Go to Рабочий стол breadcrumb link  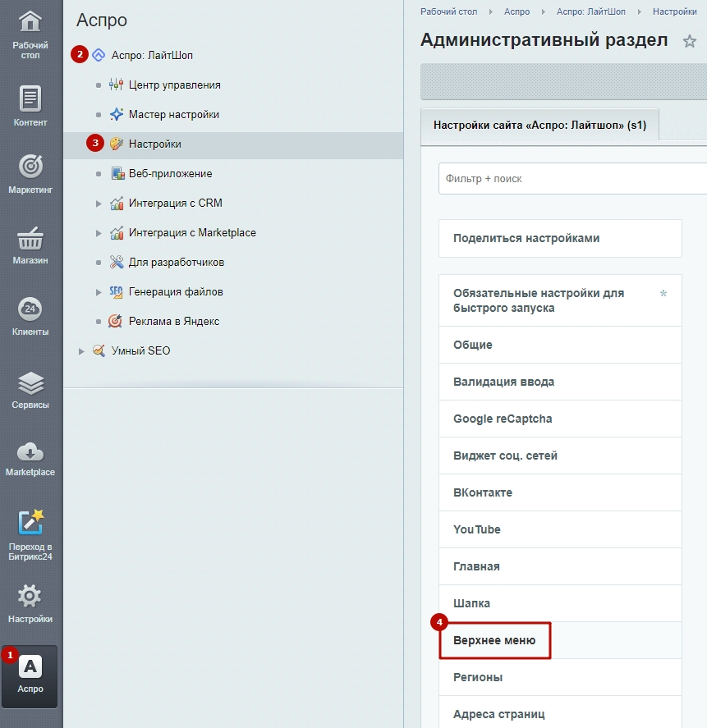tap(448, 11)
